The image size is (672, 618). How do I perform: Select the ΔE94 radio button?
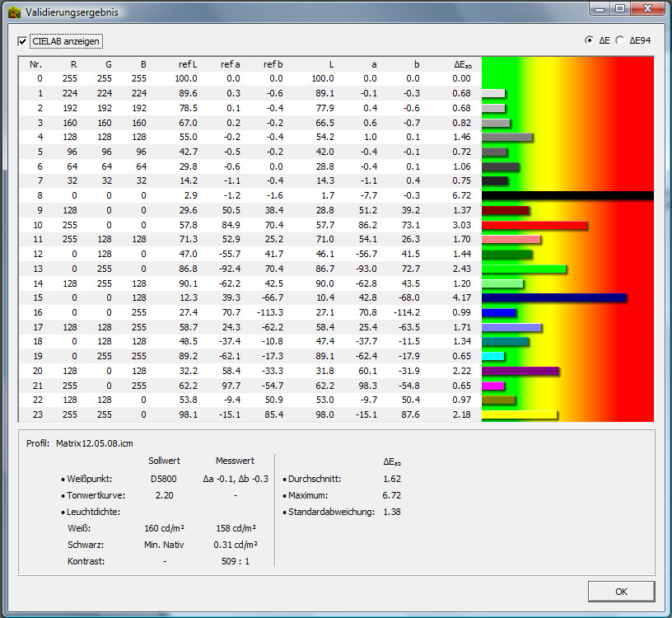[620, 40]
